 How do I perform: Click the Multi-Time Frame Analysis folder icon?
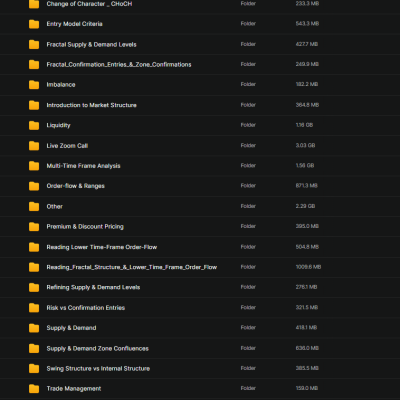pos(34,166)
